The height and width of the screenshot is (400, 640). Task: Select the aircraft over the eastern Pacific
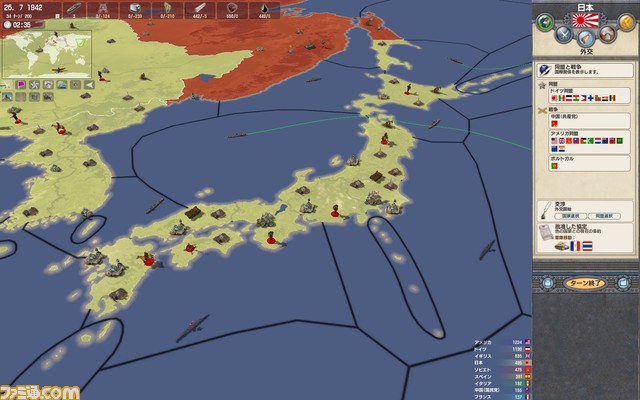487,250
